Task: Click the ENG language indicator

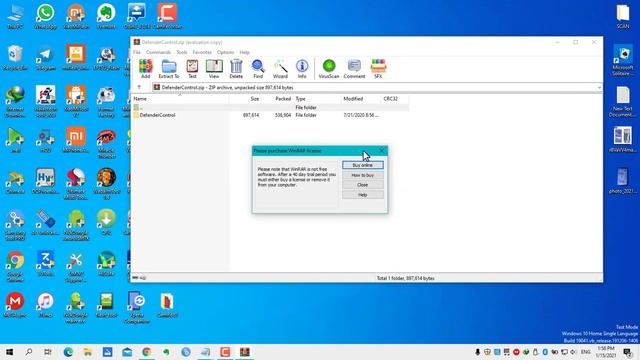Action: tap(586, 352)
